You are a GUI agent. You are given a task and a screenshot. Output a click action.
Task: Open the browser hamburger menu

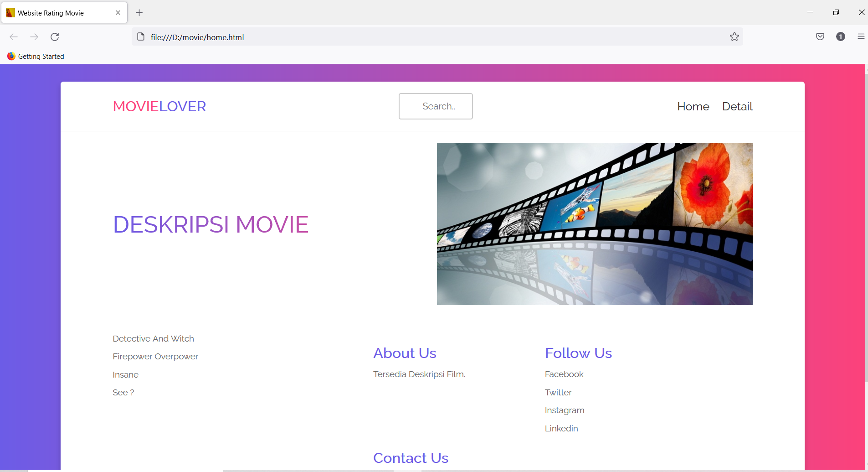coord(861,37)
